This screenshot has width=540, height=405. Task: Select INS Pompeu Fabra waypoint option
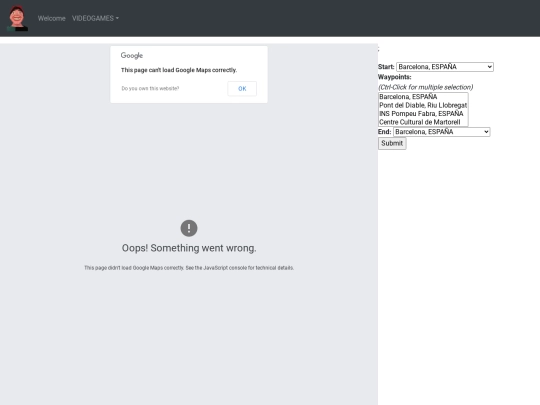[423, 114]
